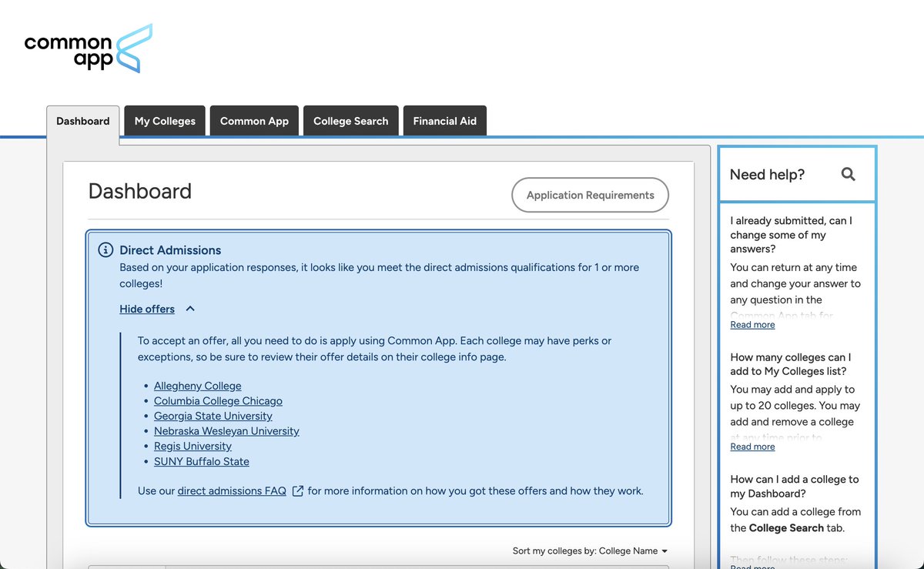Image resolution: width=924 pixels, height=569 pixels.
Task: Open the Sort my colleges by dropdown
Action: [x=590, y=551]
